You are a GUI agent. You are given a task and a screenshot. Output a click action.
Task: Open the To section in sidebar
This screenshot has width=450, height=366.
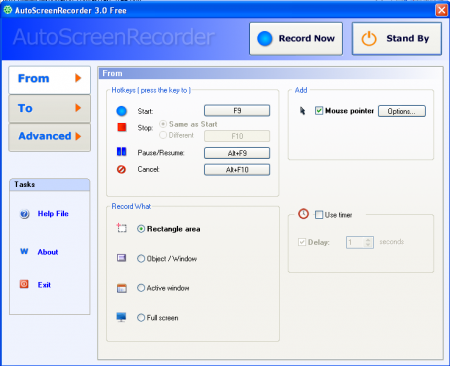point(50,108)
